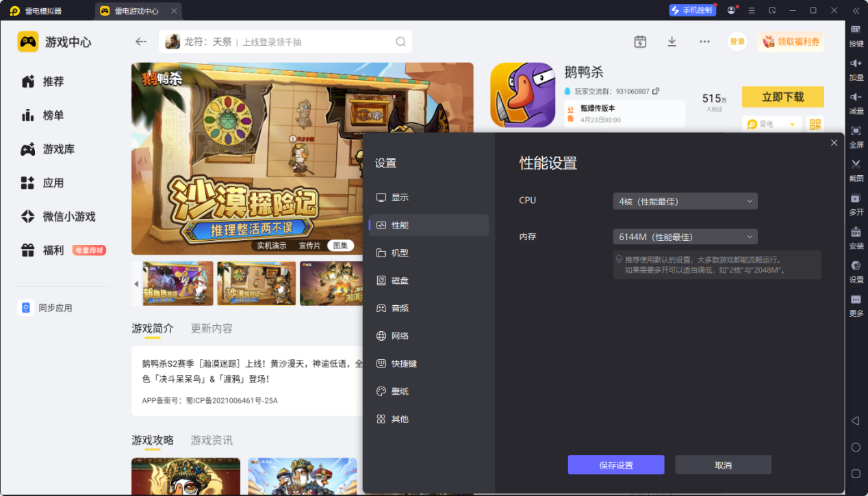Show the QR code next to 雷电 dropdown

pos(815,125)
